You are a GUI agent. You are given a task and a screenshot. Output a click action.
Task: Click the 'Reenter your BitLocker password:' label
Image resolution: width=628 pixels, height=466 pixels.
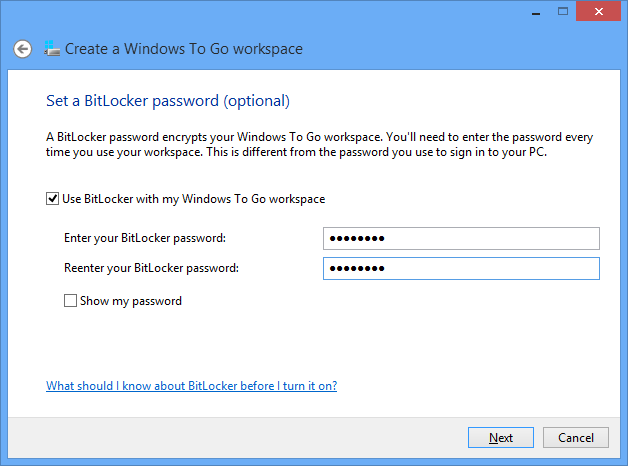click(151, 268)
